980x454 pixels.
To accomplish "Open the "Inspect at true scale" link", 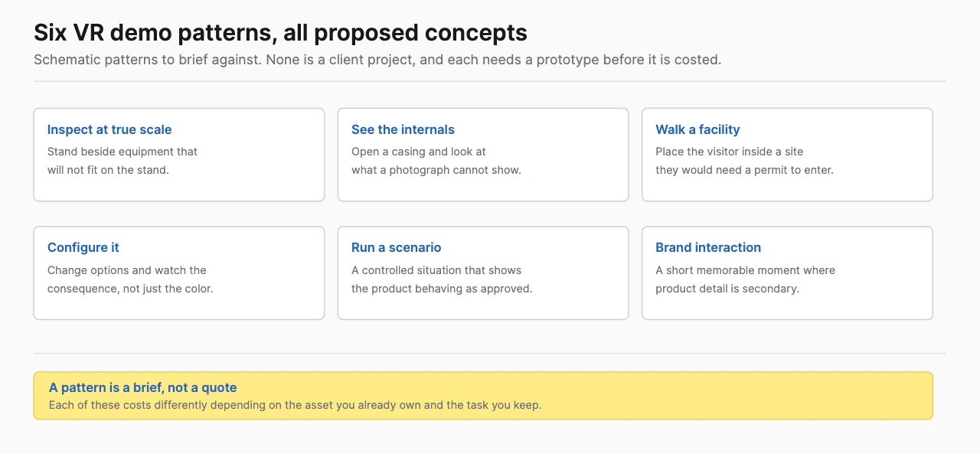I will click(x=109, y=129).
